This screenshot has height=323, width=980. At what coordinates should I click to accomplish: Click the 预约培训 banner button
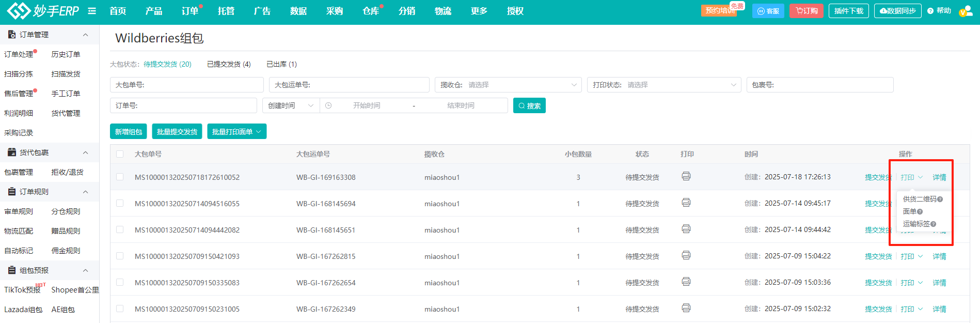719,10
